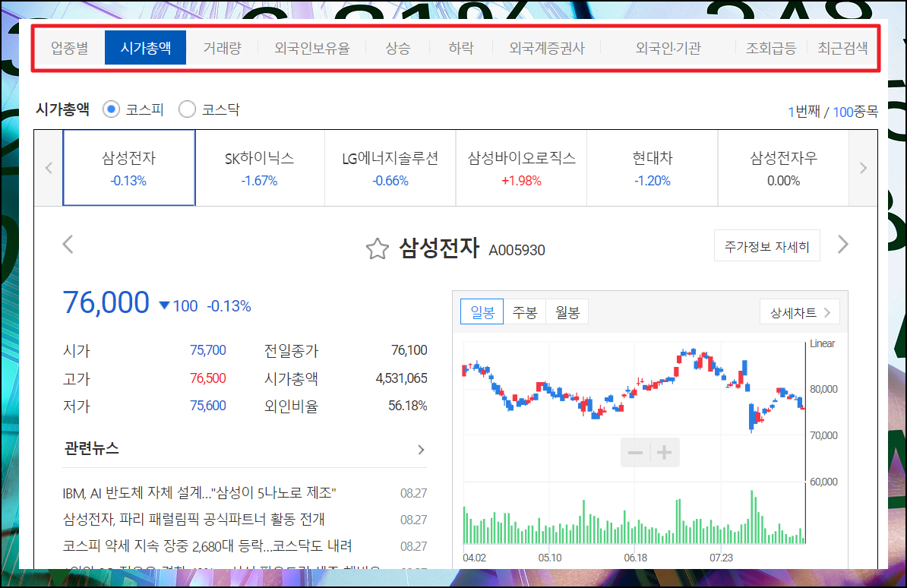Select the 삼성바이오로직스 stock card
This screenshot has height=588, width=907.
[521, 168]
